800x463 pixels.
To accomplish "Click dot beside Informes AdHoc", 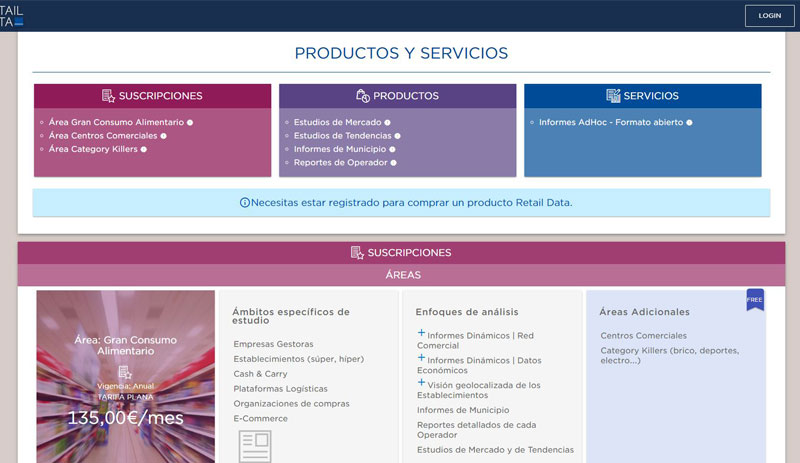I will click(689, 123).
